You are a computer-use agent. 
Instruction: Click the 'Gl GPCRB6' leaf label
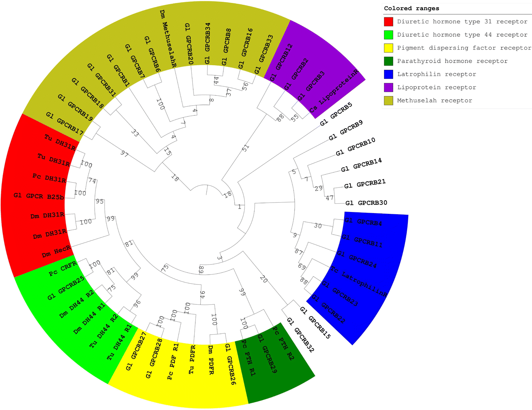tap(152, 54)
